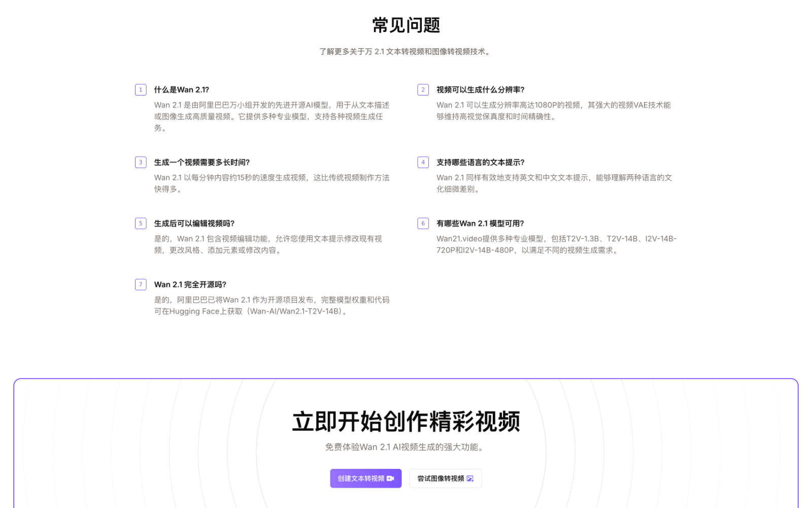Image resolution: width=812 pixels, height=508 pixels.
Task: Click answer mentioning 每分钟内容约15秒
Action: (x=272, y=183)
